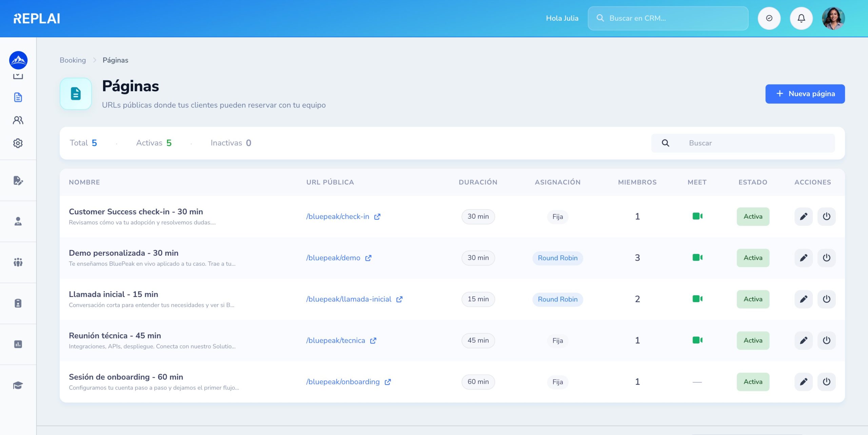Open the team members icon in sidebar
868x435 pixels.
tap(18, 120)
